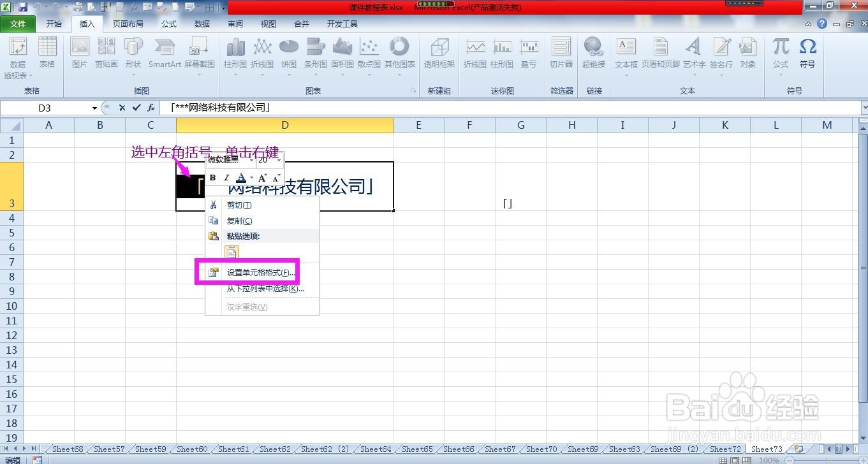This screenshot has width=868, height=464.
Task: Insert a SmartArt graphic
Action: coord(163,54)
